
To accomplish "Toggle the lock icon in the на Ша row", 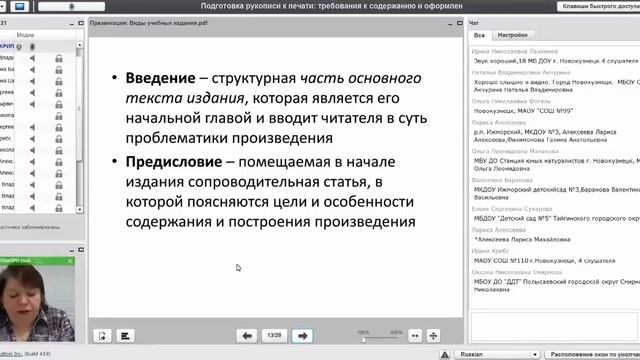I will [x=59, y=81].
